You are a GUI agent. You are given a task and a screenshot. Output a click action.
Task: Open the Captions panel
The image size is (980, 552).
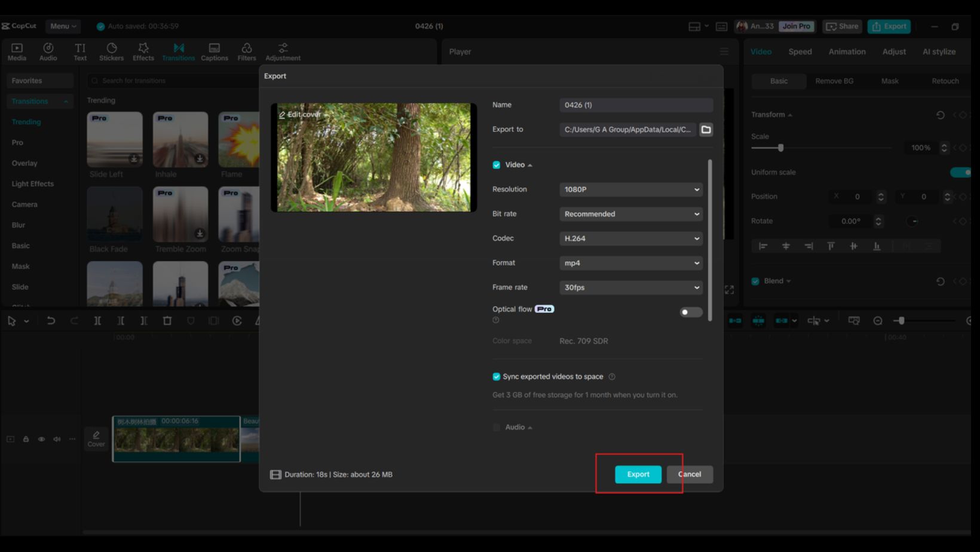pyautogui.click(x=215, y=52)
